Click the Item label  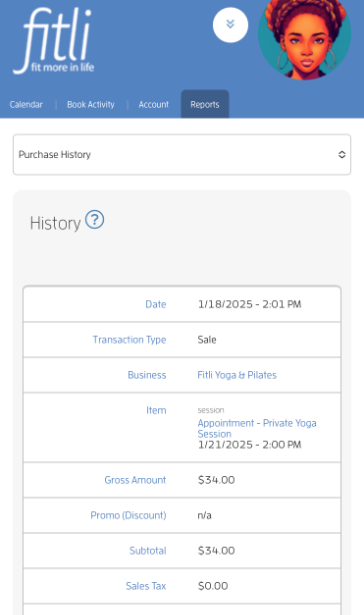pyautogui.click(x=156, y=410)
